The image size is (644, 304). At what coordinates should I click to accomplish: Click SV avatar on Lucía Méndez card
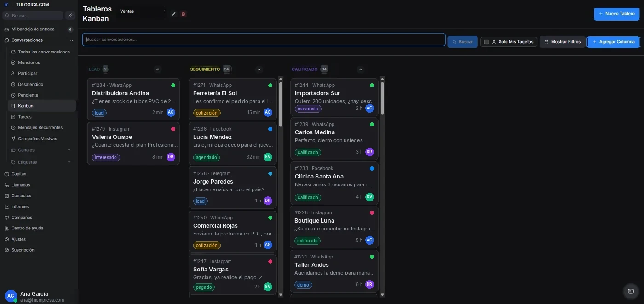(x=268, y=157)
